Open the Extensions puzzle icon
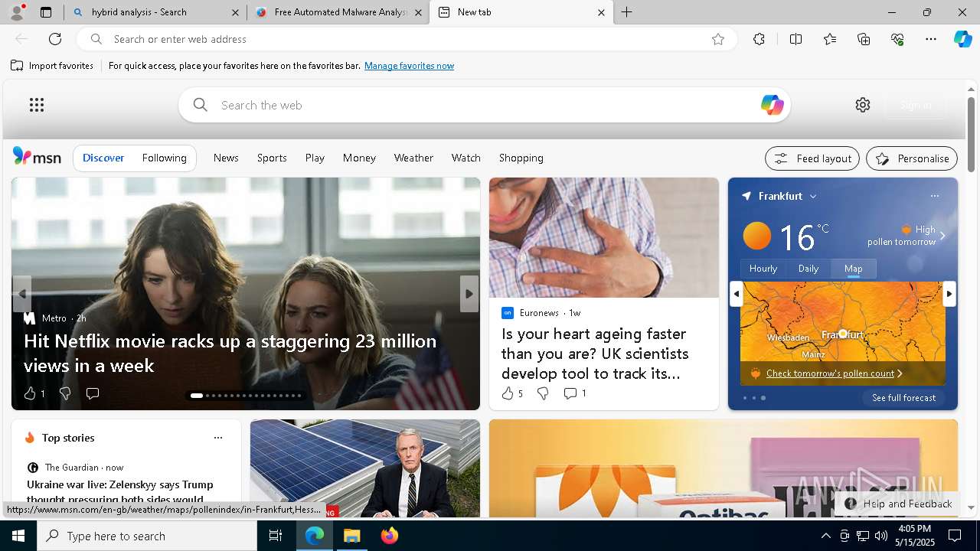 click(759, 39)
